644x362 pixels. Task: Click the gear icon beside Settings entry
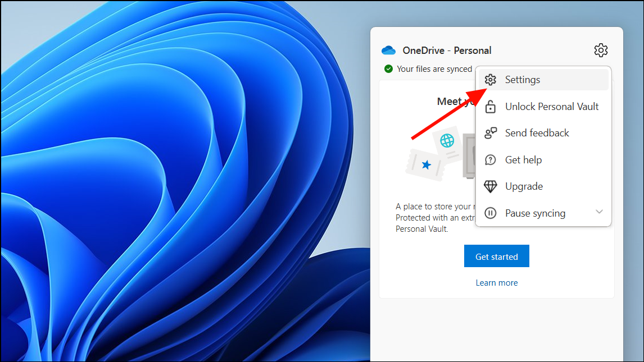491,79
